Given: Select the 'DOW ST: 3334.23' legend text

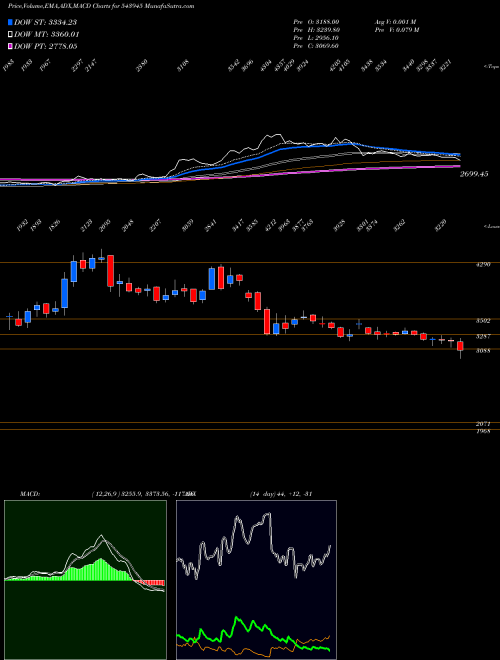Looking at the screenshot, I should click(x=47, y=22).
